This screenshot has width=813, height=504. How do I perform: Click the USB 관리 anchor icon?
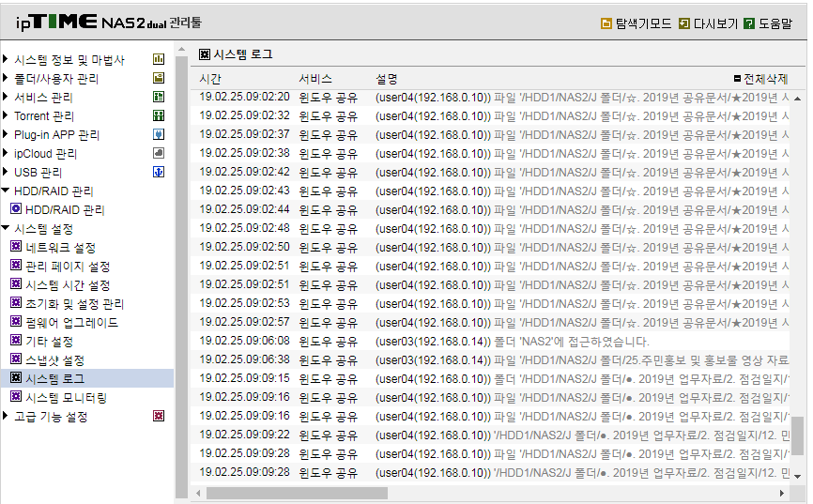[159, 172]
